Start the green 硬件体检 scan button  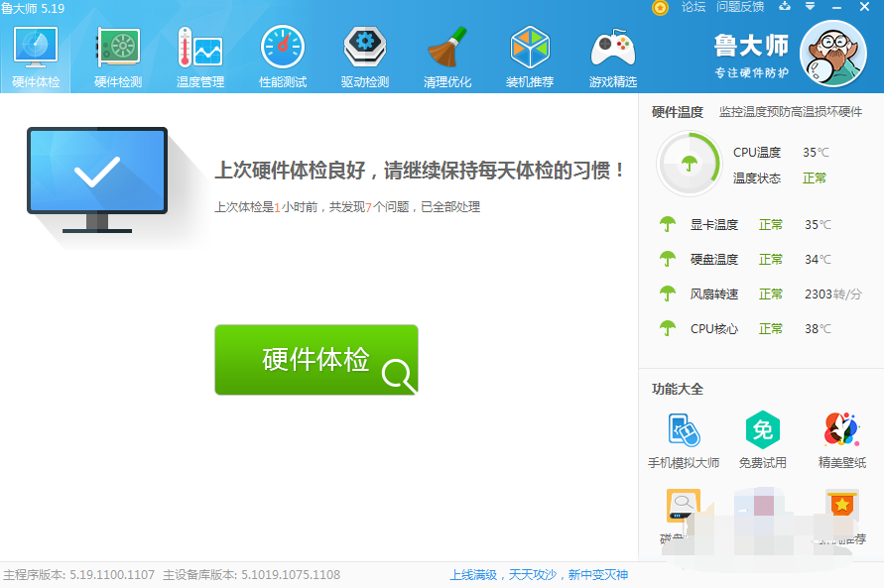[316, 360]
